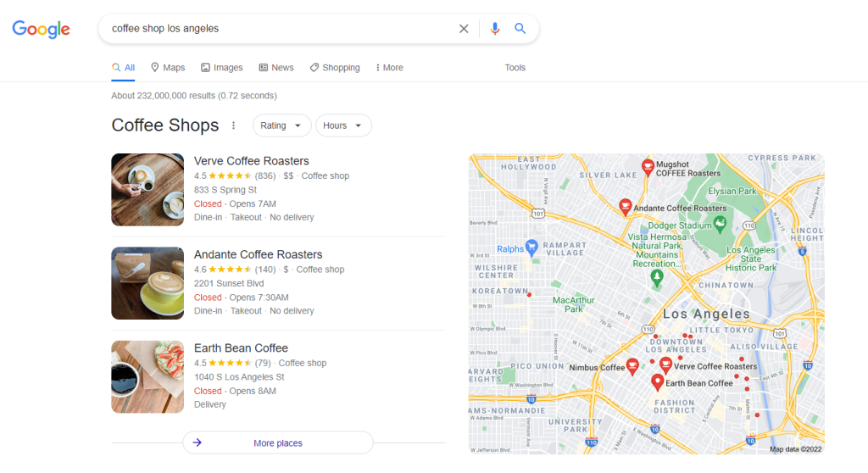
Task: Open Verve Coffee Roasters photo thumbnail
Action: coord(147,189)
